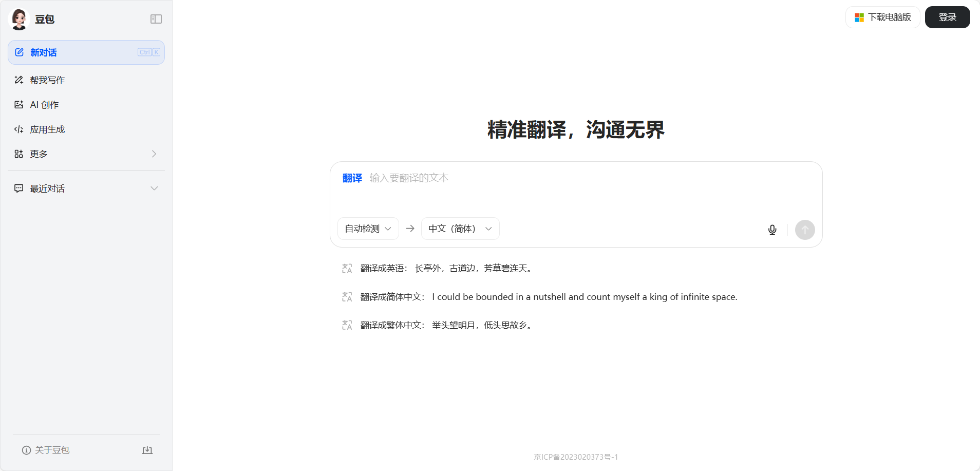
Task: Open 帮我写作 writing assistant
Action: [47, 80]
